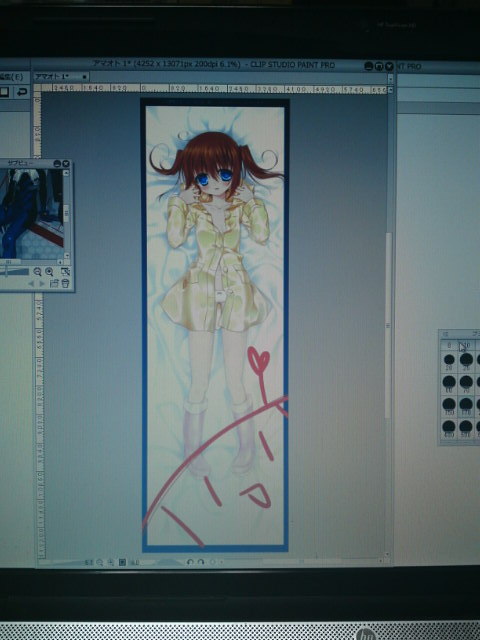This screenshot has height=640, width=480.
Task: Show previous image in Sub View
Action: click(x=31, y=283)
